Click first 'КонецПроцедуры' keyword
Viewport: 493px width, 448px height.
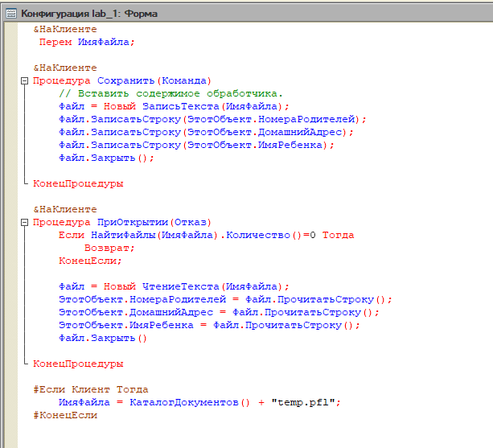pyautogui.click(x=78, y=183)
